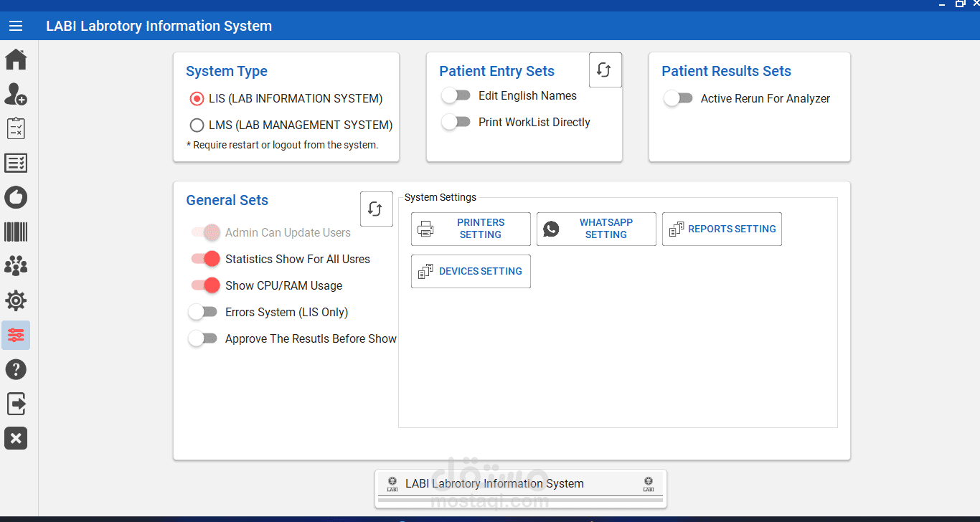
Task: Enable Edit English Names toggle
Action: tap(456, 95)
